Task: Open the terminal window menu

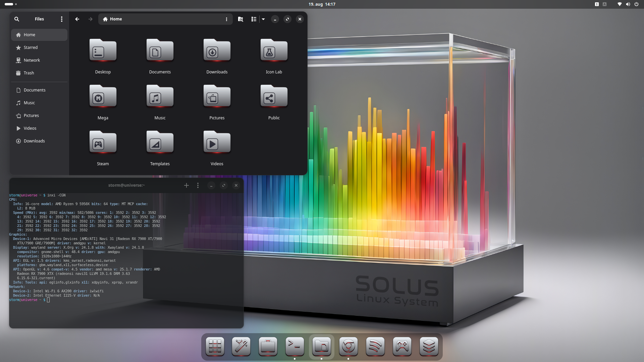Action: click(198, 185)
